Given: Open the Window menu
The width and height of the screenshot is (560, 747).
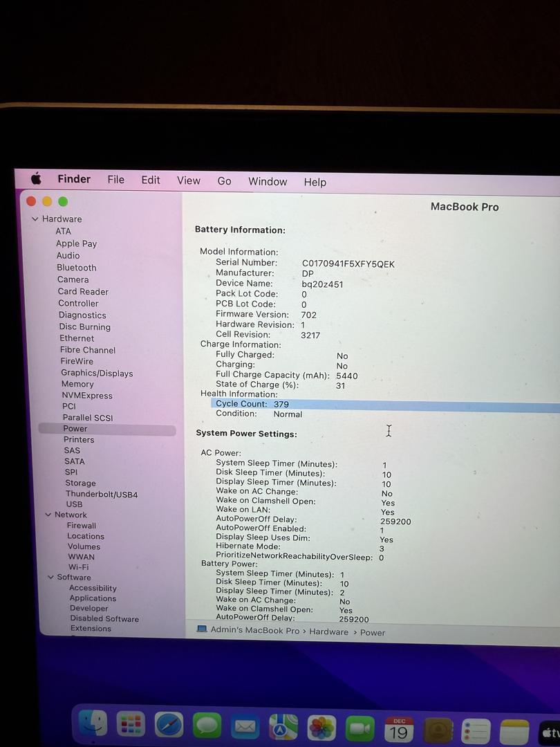Looking at the screenshot, I should (x=268, y=182).
